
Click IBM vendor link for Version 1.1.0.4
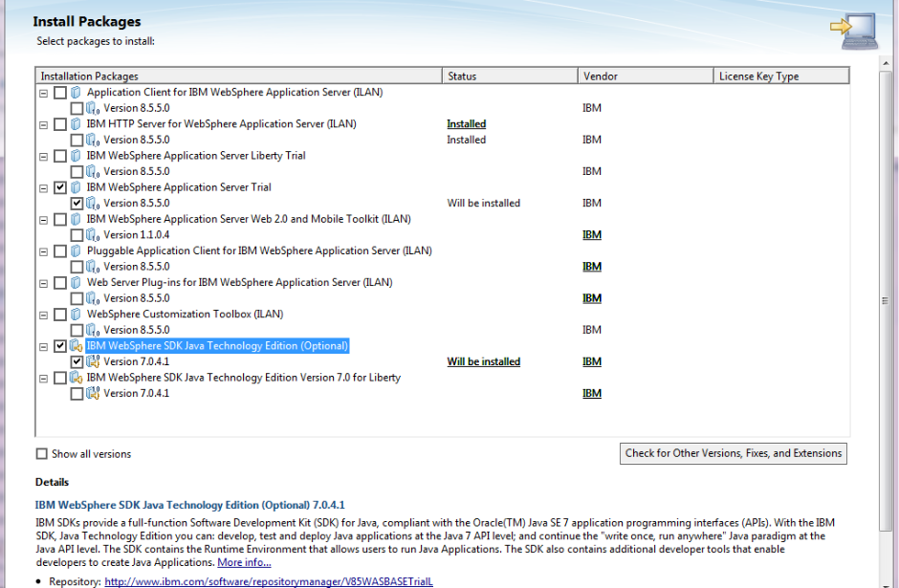[592, 235]
